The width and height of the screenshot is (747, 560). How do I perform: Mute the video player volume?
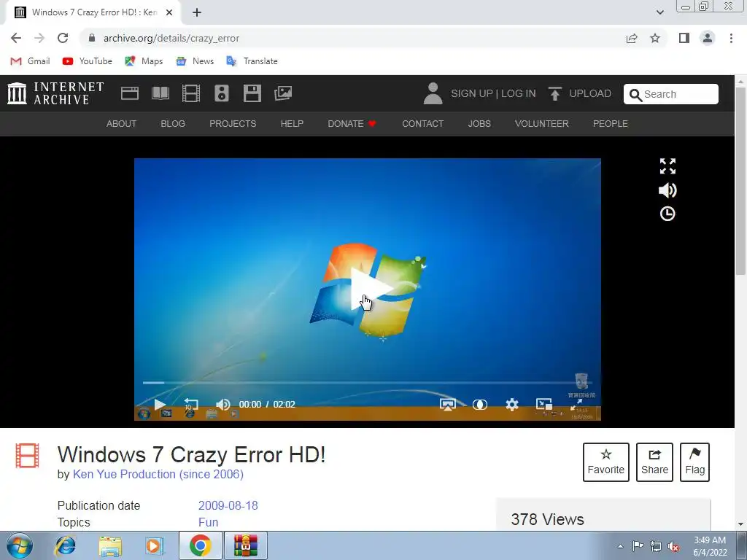tap(223, 404)
